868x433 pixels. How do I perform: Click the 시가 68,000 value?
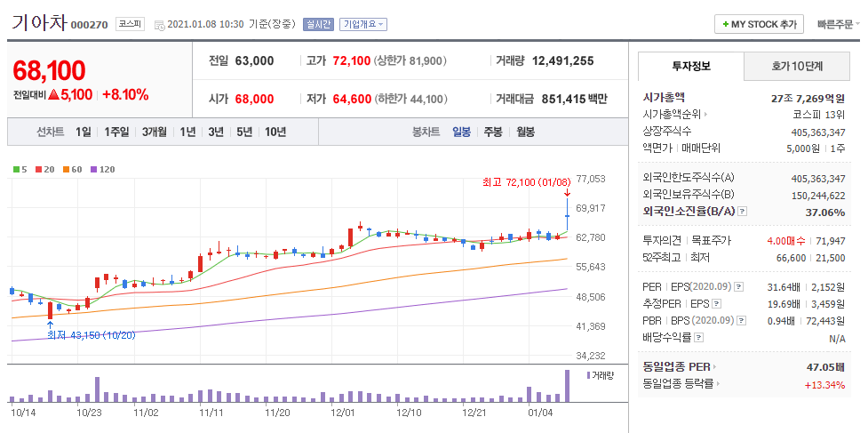point(255,99)
